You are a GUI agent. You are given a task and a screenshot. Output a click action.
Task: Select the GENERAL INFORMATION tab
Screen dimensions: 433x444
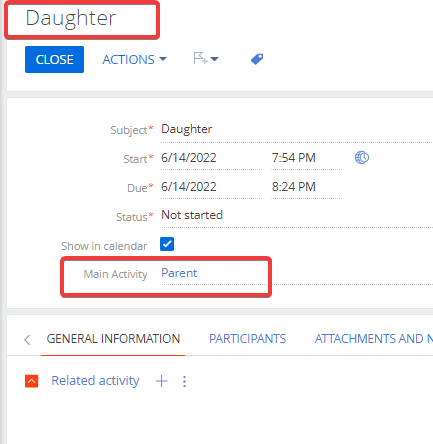coord(113,339)
